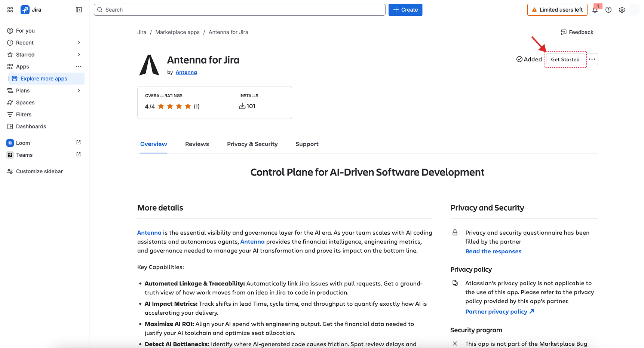The image size is (644, 348).
Task: Click the installs count 101
Action: (x=251, y=106)
